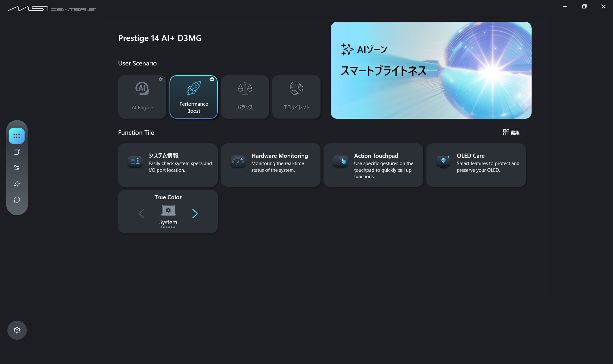
Task: Open the Action Touchpad tile
Action: pos(374,165)
